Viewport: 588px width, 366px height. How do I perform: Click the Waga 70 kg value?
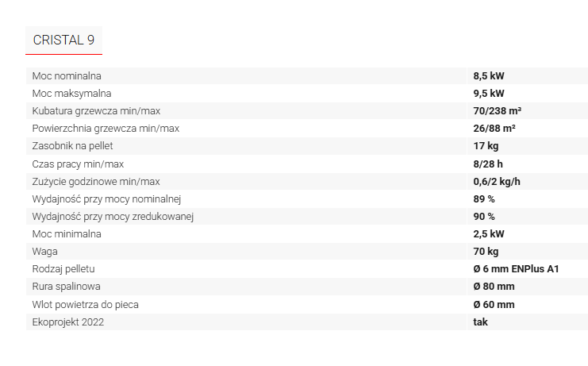[x=486, y=251]
